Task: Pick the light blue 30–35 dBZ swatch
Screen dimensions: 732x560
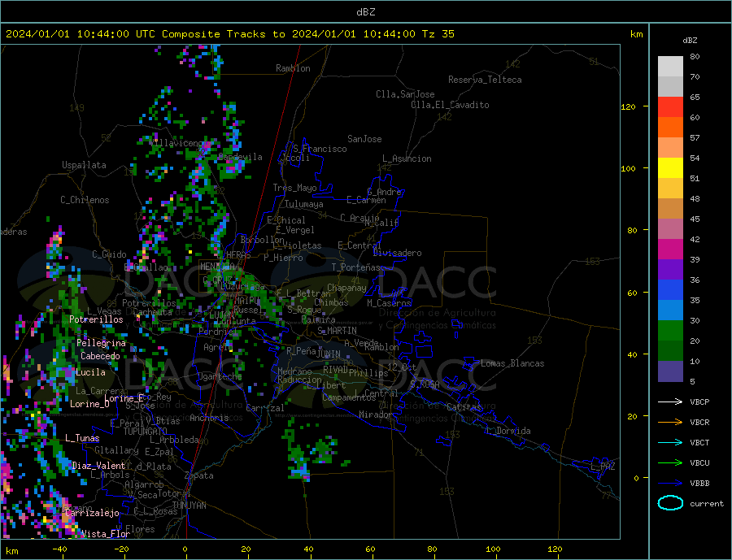Action: 670,310
